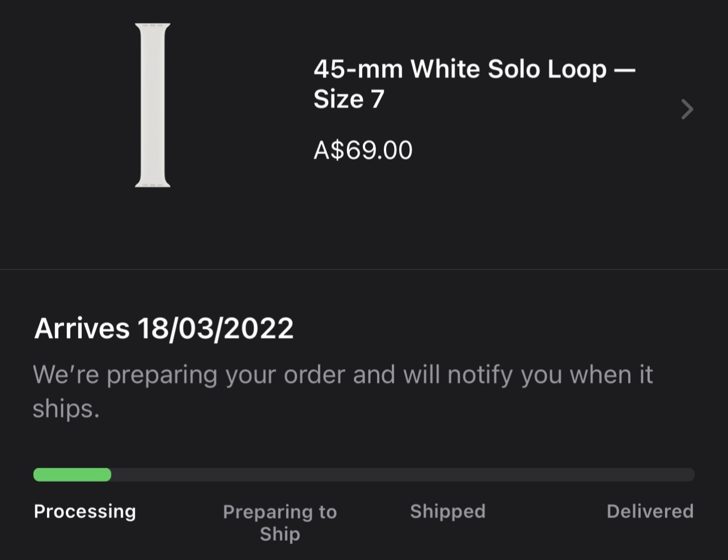The height and width of the screenshot is (560, 728).
Task: Click the word Ship under Preparing to
Action: click(280, 534)
